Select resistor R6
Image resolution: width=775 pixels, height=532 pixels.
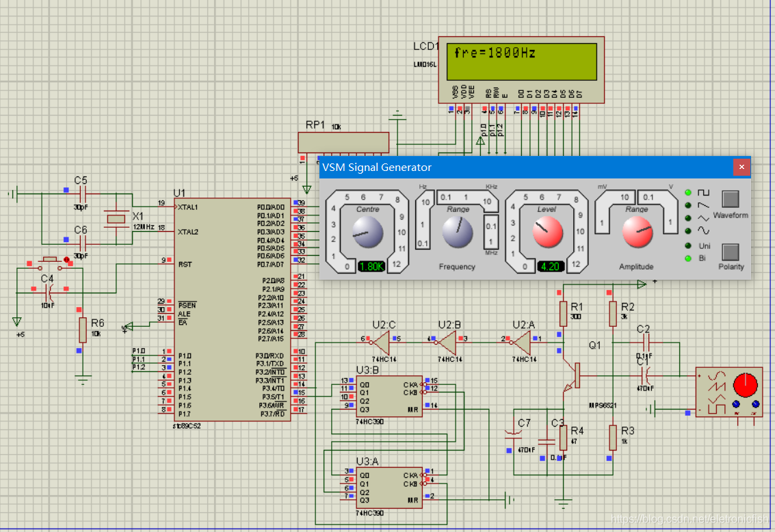[x=83, y=330]
